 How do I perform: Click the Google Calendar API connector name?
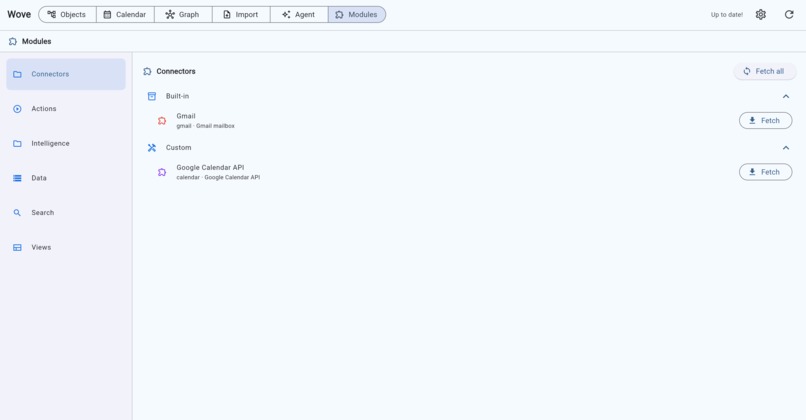tap(210, 168)
